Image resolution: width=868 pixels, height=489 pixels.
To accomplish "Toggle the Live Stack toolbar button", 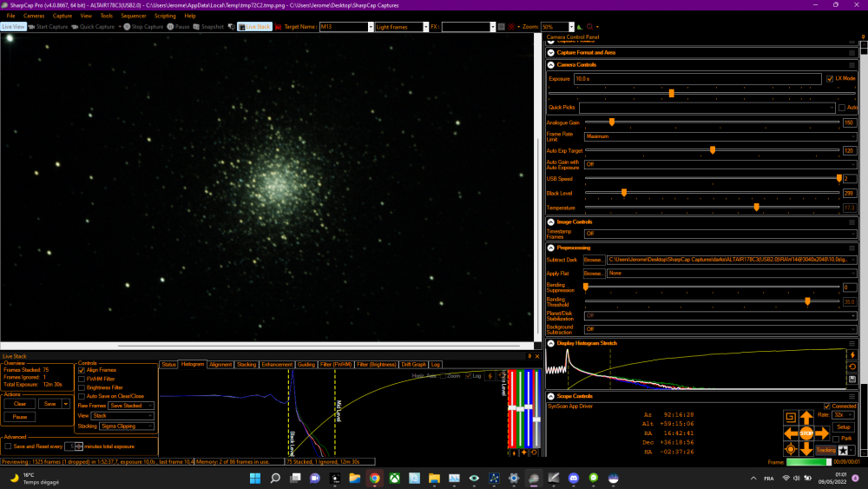I will click(254, 27).
